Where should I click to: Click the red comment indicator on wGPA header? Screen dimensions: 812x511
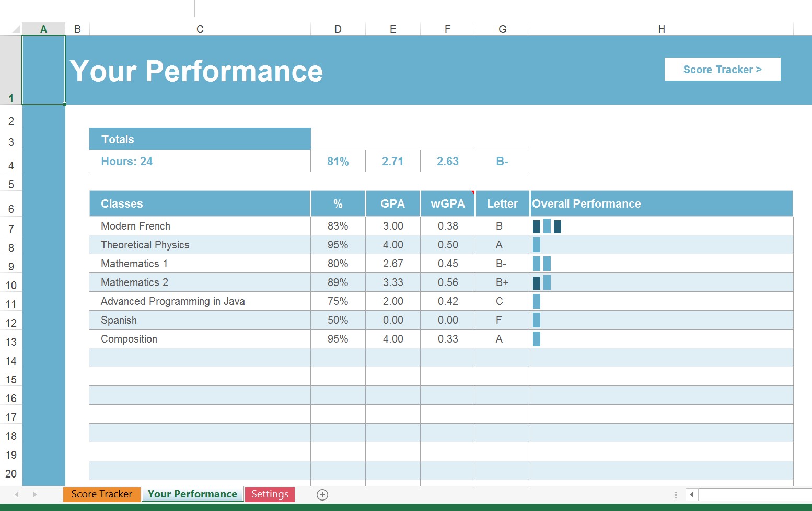tap(473, 193)
